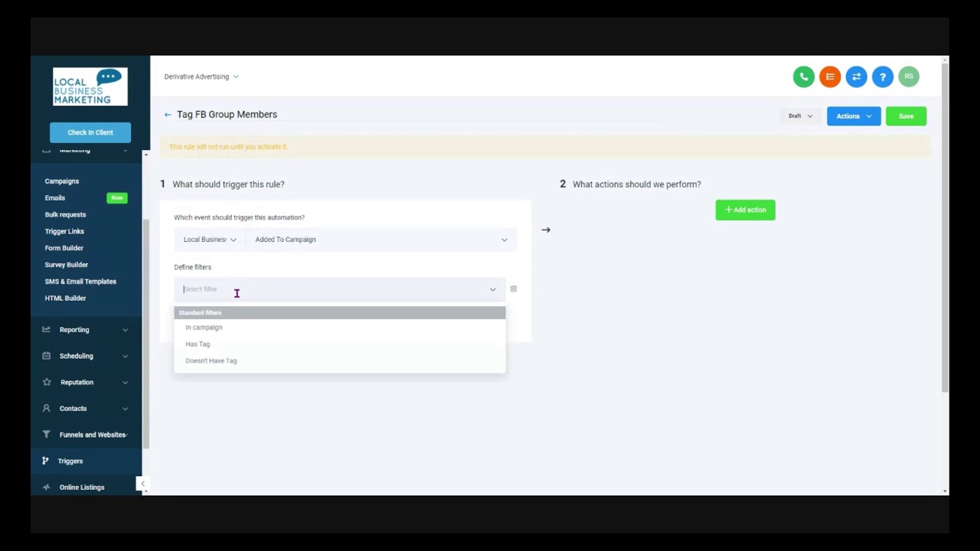Click the Contacts person icon

coord(46,409)
